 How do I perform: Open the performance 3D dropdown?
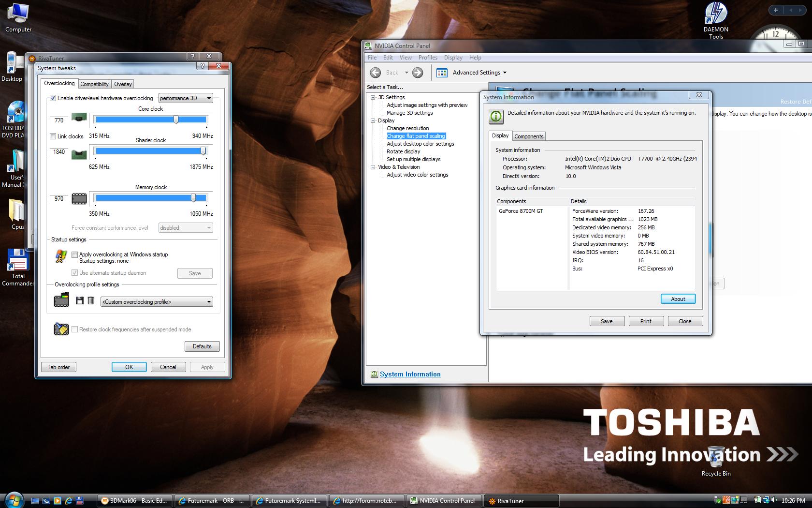click(x=186, y=98)
